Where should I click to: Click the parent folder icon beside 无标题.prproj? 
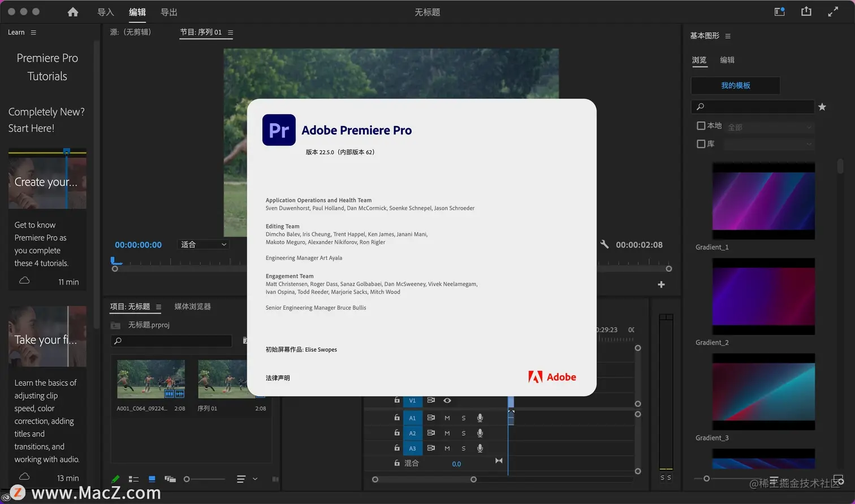pyautogui.click(x=115, y=325)
